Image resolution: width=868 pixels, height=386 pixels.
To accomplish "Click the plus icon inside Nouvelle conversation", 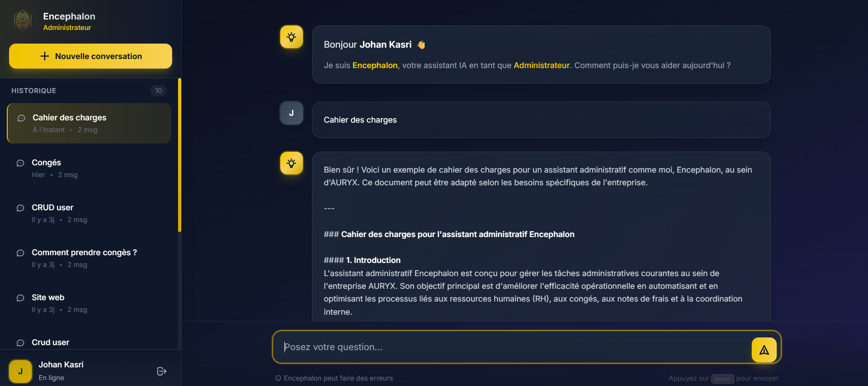I will [44, 56].
